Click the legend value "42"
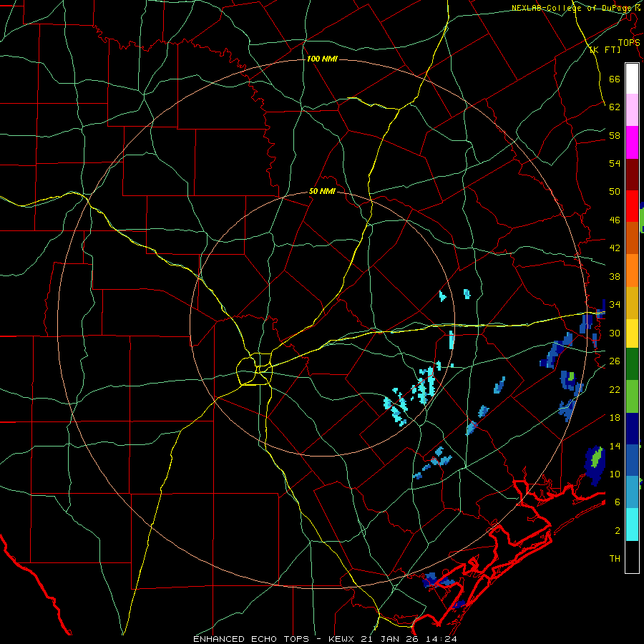 click(615, 248)
